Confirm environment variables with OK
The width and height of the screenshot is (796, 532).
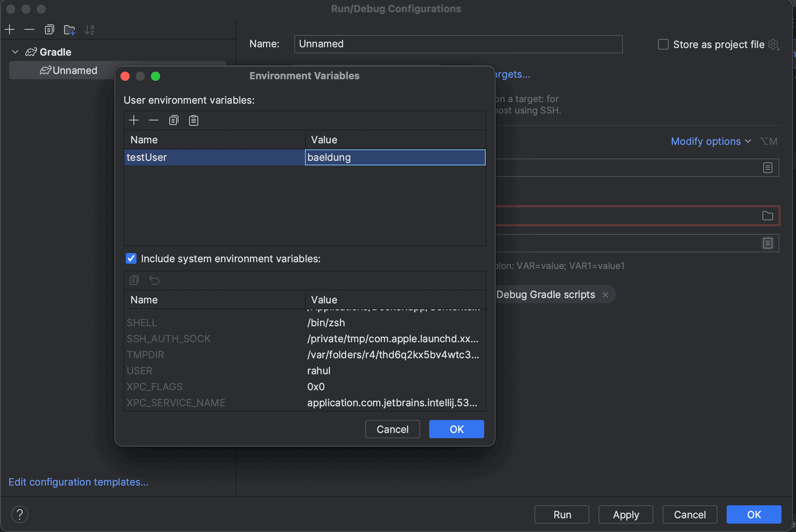456,429
